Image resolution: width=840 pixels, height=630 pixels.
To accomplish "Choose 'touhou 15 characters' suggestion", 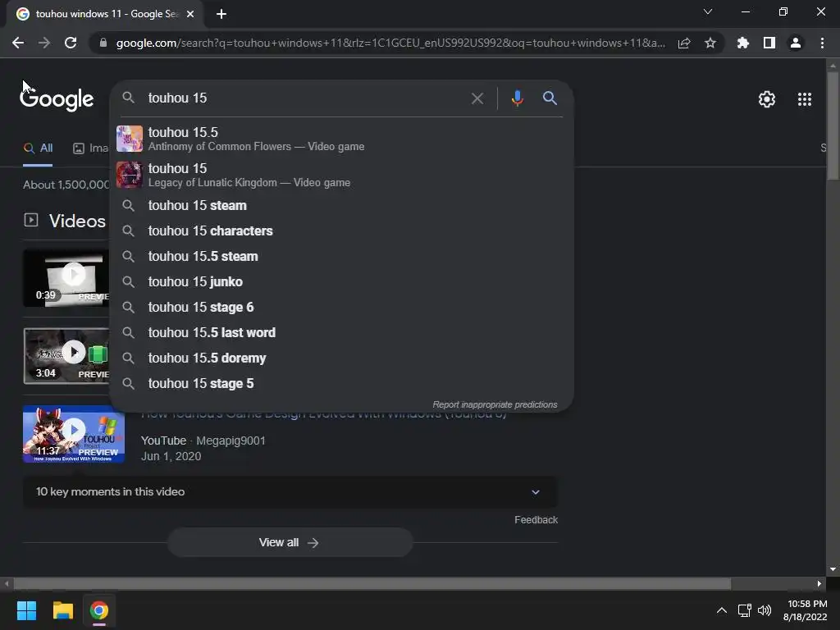I will tap(342, 231).
